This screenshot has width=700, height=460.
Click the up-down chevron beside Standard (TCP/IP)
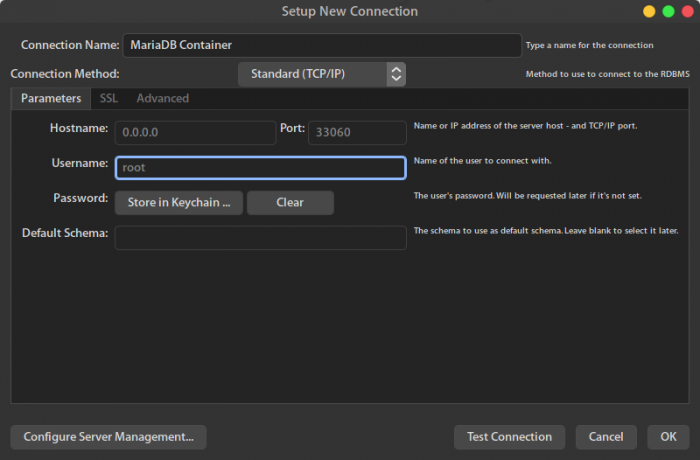click(396, 74)
